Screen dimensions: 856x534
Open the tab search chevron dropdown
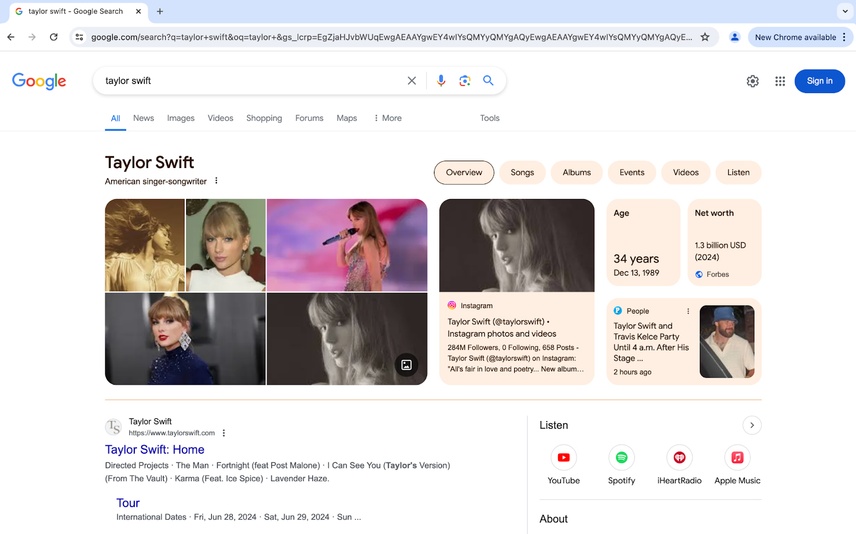845,11
